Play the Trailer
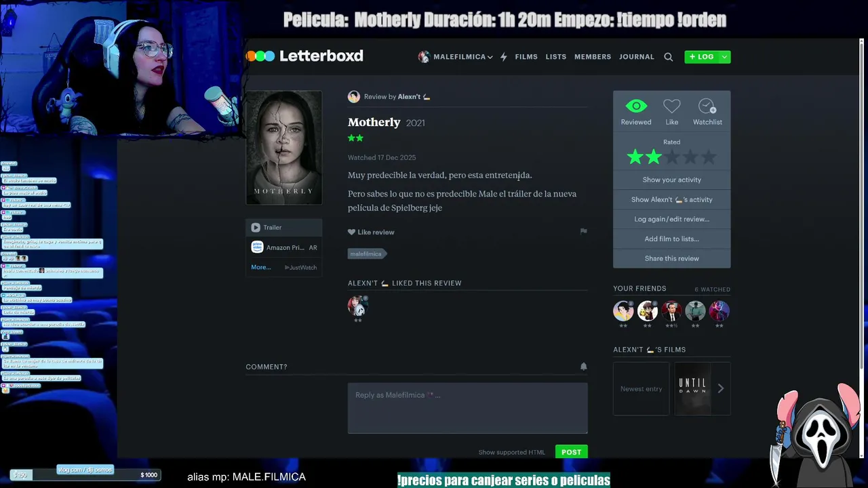Image resolution: width=868 pixels, height=488 pixels. (x=283, y=228)
